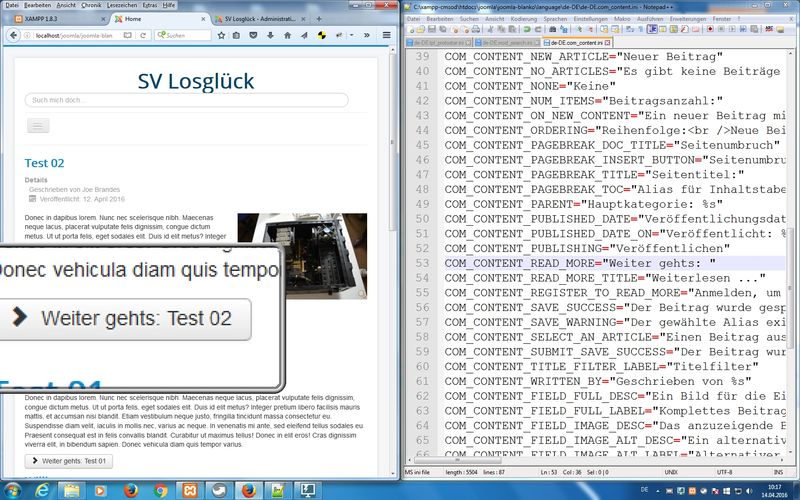The height and width of the screenshot is (500, 800).
Task: Click the yellow-black circle add-on icon
Action: pos(321,35)
